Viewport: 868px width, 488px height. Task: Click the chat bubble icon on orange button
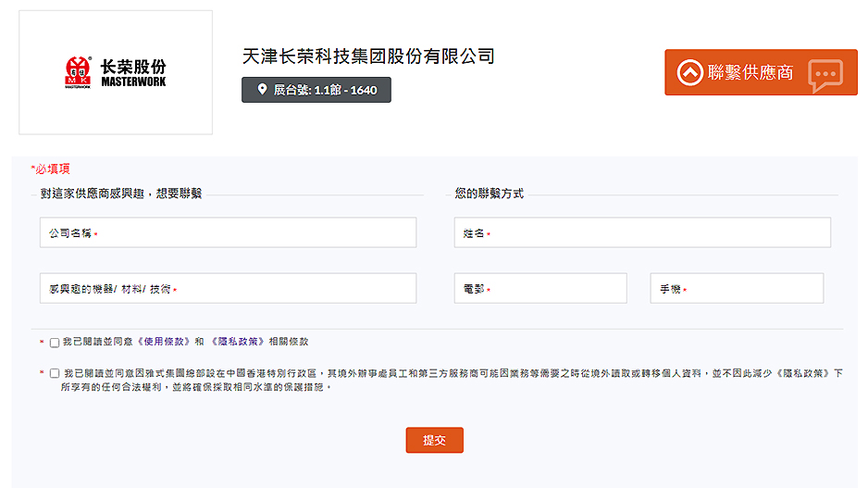pos(825,74)
